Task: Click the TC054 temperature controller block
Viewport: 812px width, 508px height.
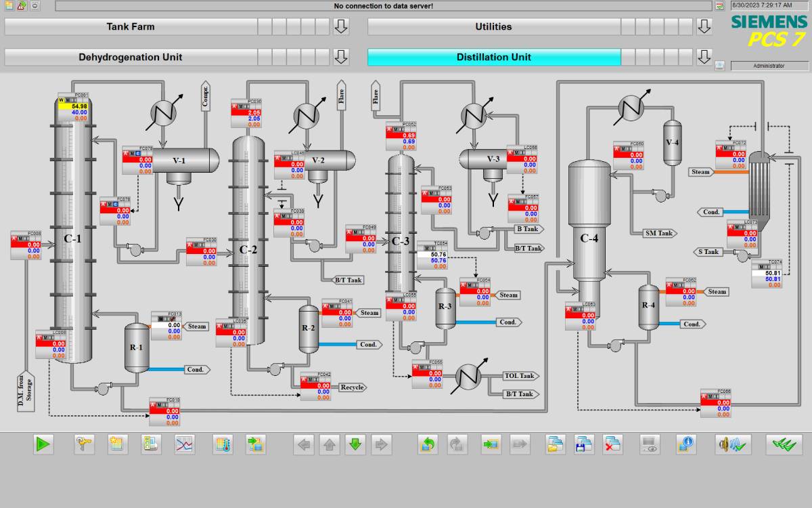Action: pos(432,255)
